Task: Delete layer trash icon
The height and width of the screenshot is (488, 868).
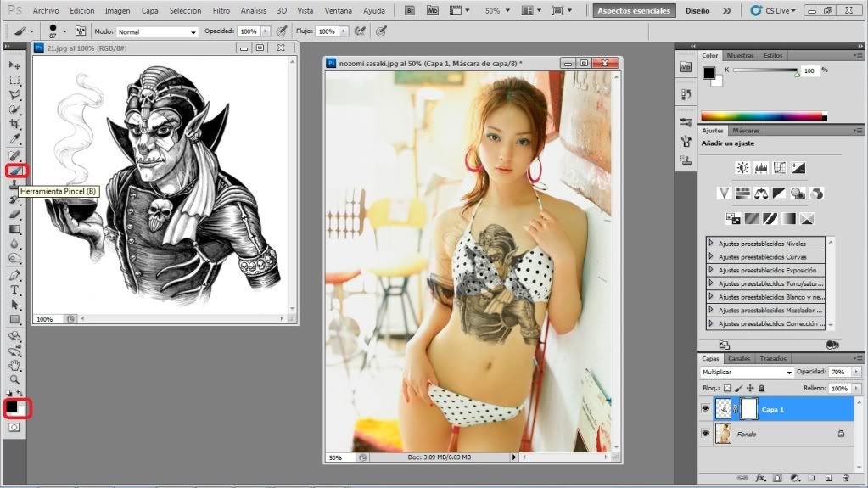Action: (x=846, y=478)
